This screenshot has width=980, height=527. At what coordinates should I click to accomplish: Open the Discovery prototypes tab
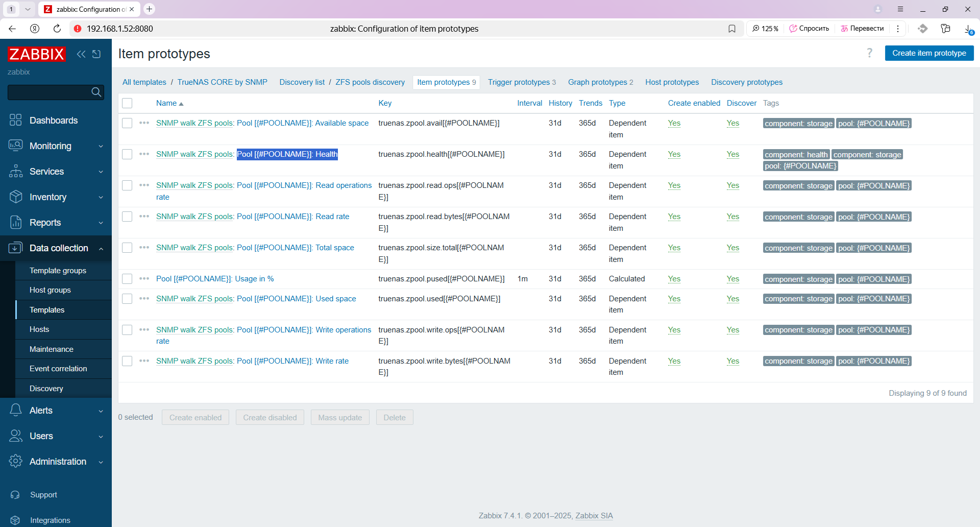pyautogui.click(x=747, y=82)
